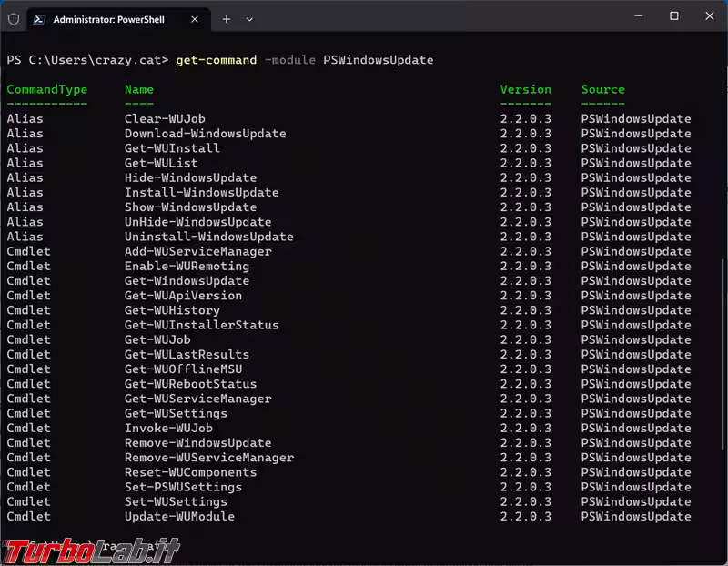Close the PowerShell terminal window
This screenshot has width=728, height=566.
tap(710, 15)
